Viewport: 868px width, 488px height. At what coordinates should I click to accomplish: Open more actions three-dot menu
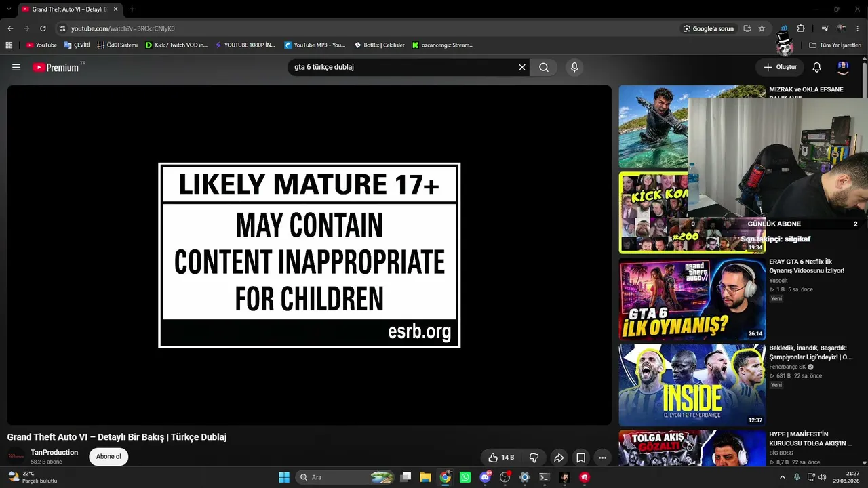click(603, 457)
